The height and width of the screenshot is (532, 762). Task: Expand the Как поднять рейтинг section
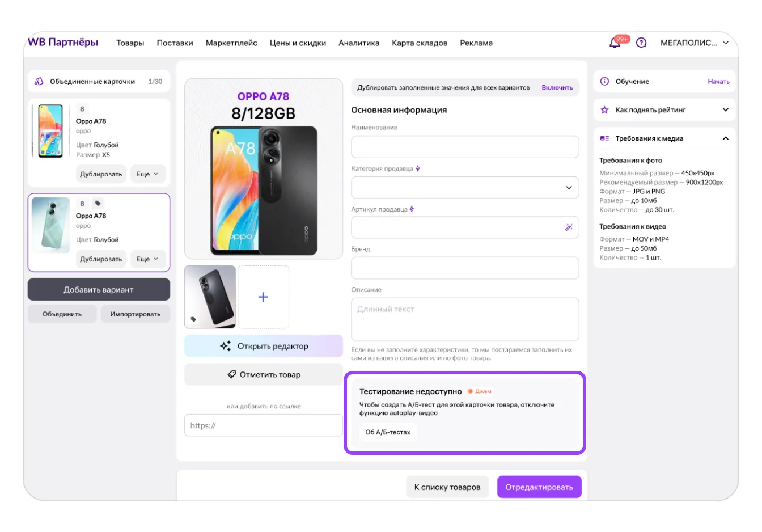pos(725,110)
